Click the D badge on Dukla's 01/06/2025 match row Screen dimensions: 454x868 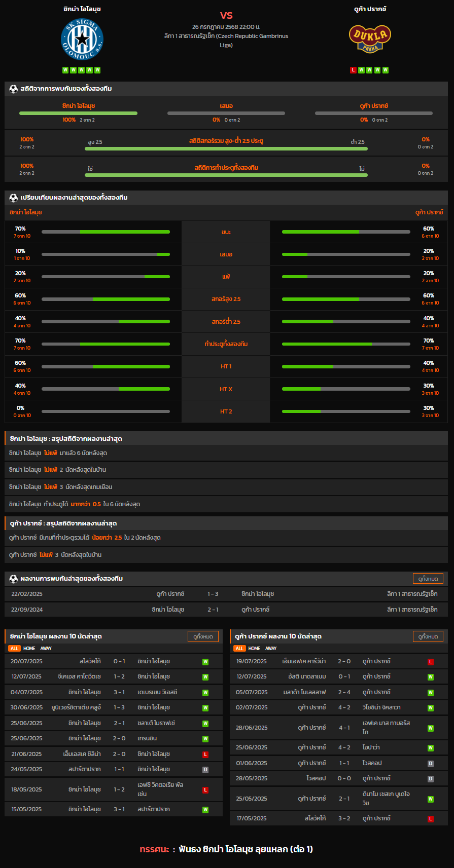[431, 764]
